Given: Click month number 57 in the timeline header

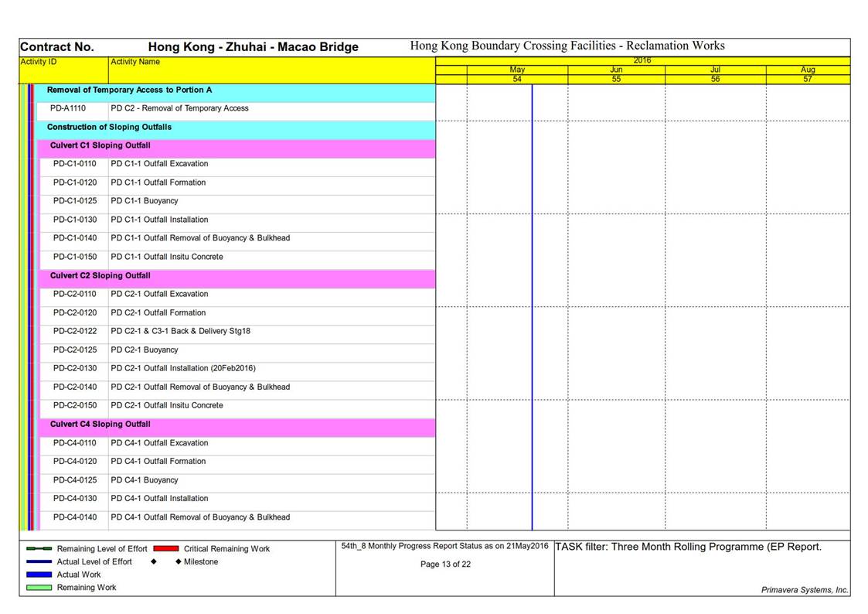Looking at the screenshot, I should (808, 79).
